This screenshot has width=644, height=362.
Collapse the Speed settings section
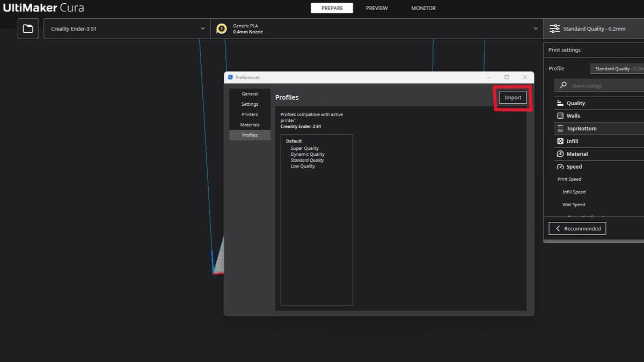coord(598,166)
